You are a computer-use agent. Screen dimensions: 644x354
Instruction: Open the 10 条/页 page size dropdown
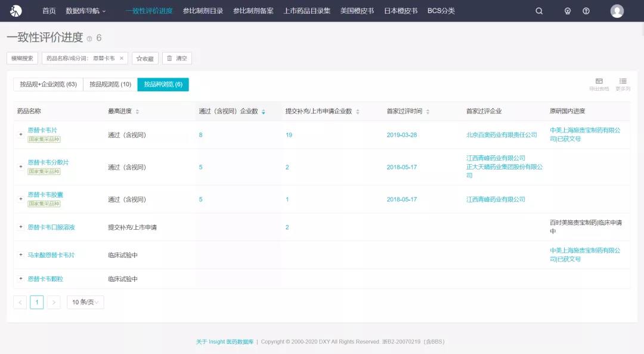coord(85,302)
